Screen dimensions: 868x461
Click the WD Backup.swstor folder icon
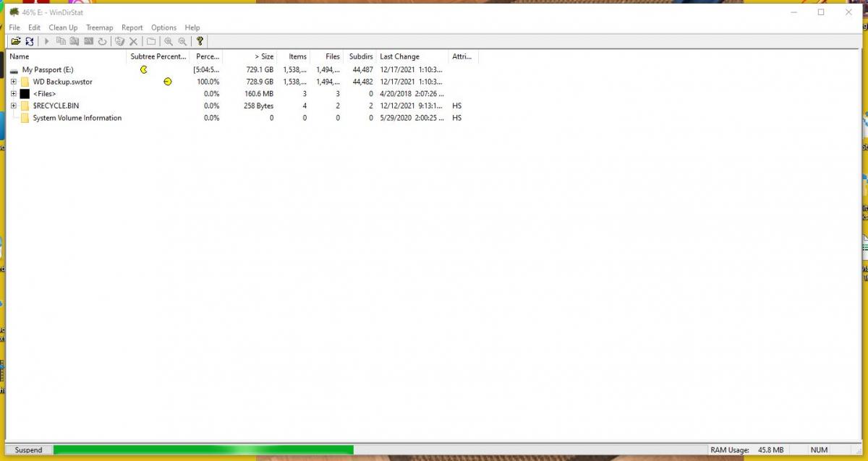point(25,82)
